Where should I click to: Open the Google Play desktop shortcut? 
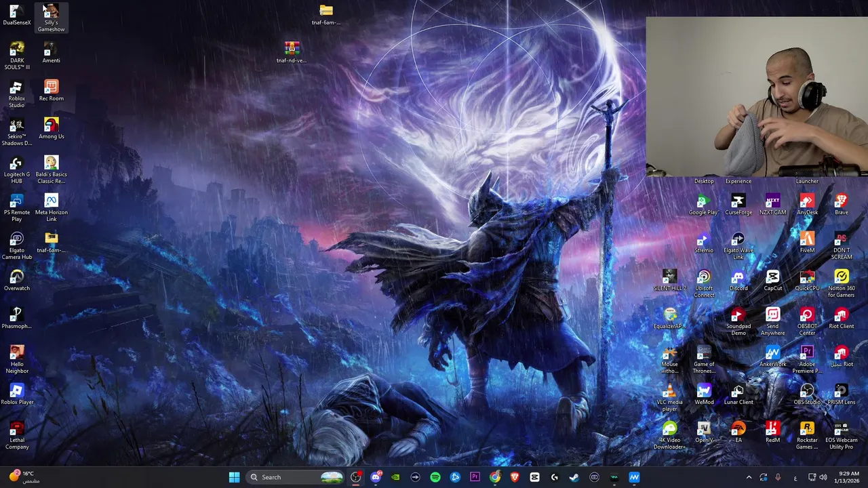(703, 205)
